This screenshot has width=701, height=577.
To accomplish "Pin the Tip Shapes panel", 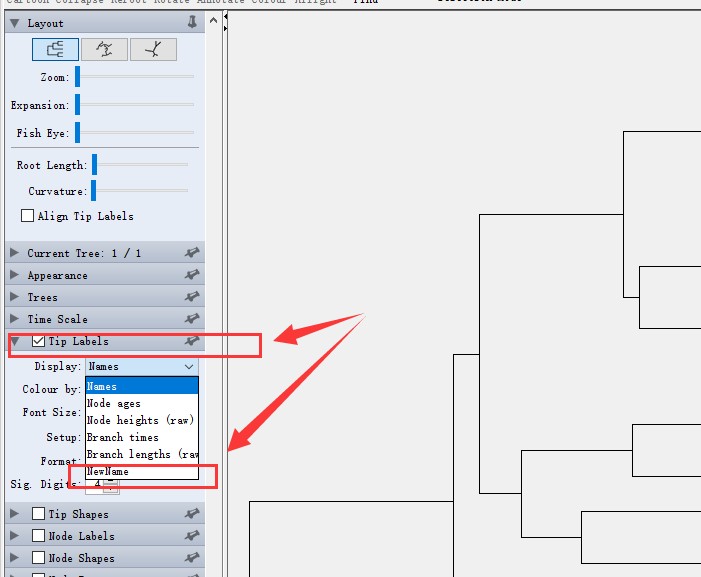I will tap(192, 514).
